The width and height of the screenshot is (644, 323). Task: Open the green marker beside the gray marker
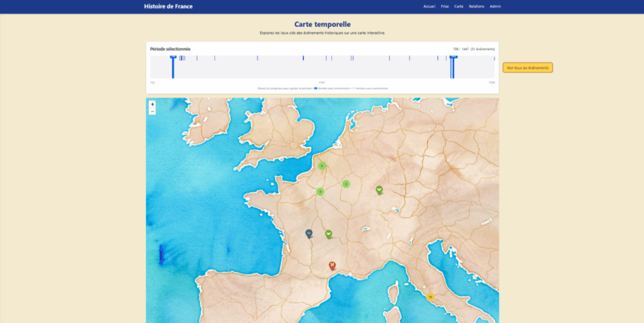point(328,234)
